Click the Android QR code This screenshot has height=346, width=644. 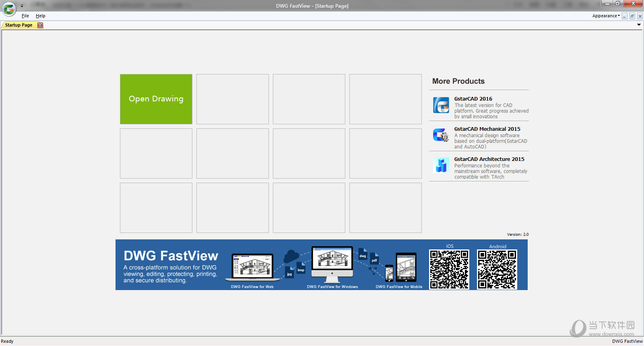497,269
